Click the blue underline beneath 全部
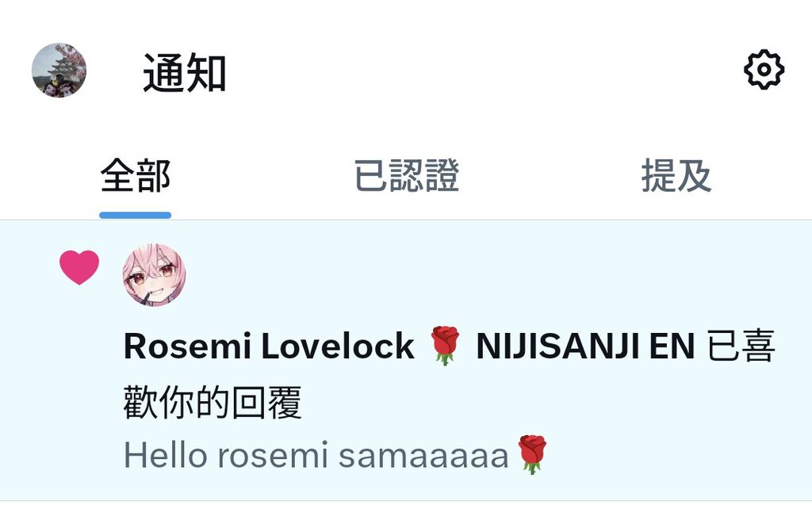Image resolution: width=812 pixels, height=505 pixels. pyautogui.click(x=135, y=215)
